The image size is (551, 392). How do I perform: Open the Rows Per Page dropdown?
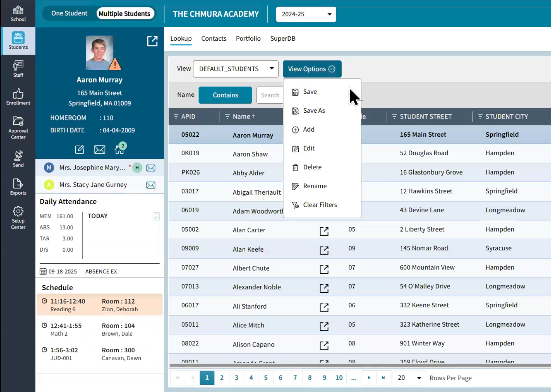tap(409, 378)
